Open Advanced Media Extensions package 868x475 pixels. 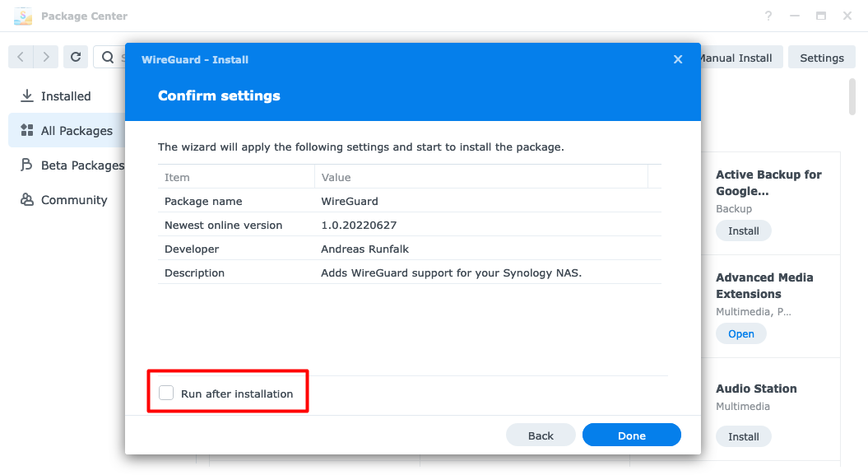[740, 333]
